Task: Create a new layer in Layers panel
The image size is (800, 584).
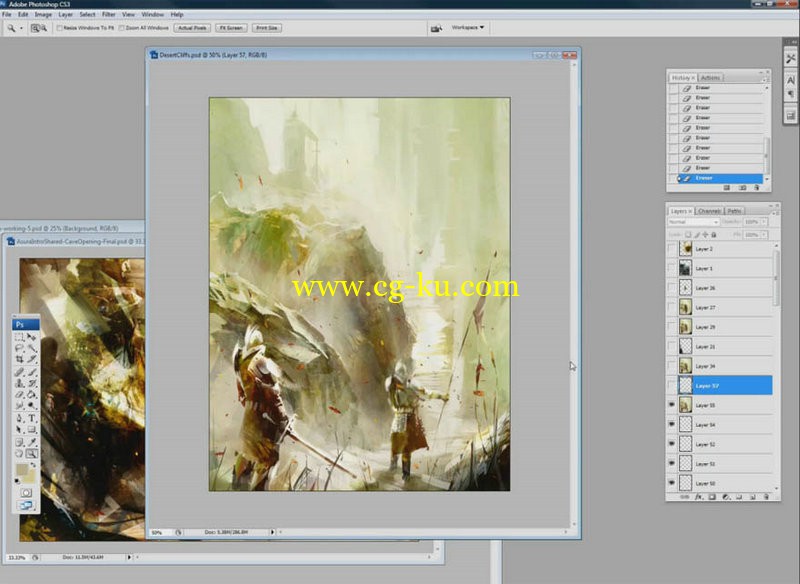Action: tap(753, 496)
